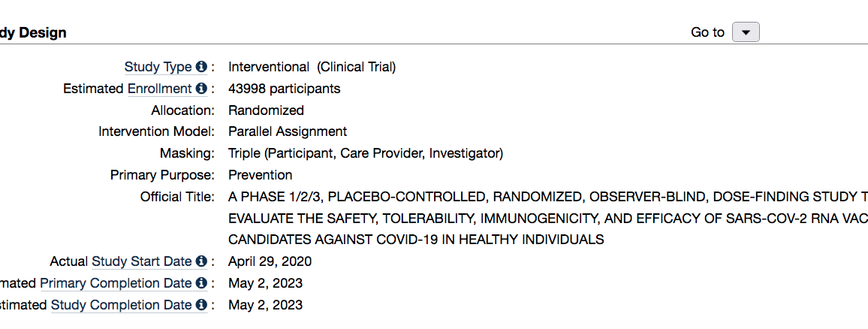
Task: Click the info icon beside Study Type
Action: (x=201, y=68)
